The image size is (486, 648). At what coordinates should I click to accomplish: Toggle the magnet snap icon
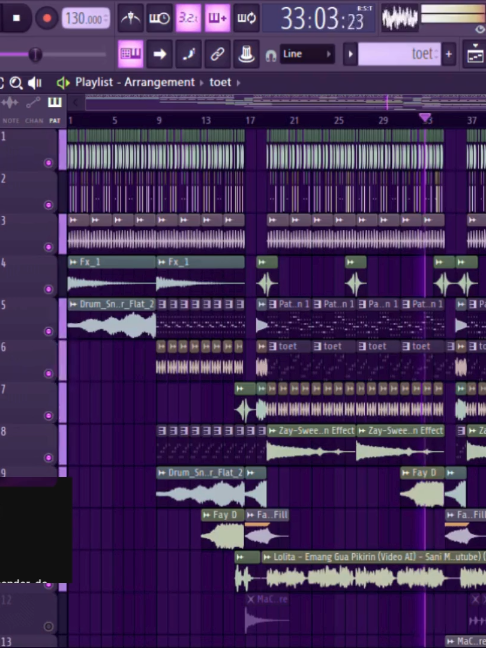(271, 55)
